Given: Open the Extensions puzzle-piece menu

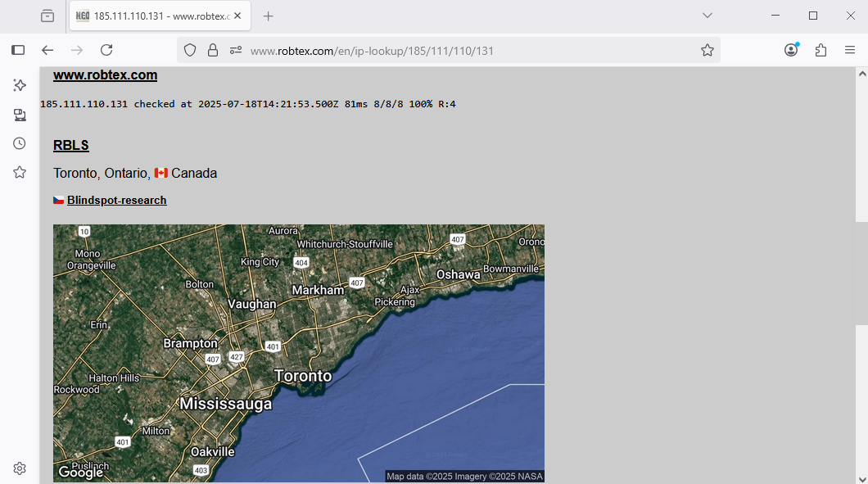Looking at the screenshot, I should [x=821, y=50].
